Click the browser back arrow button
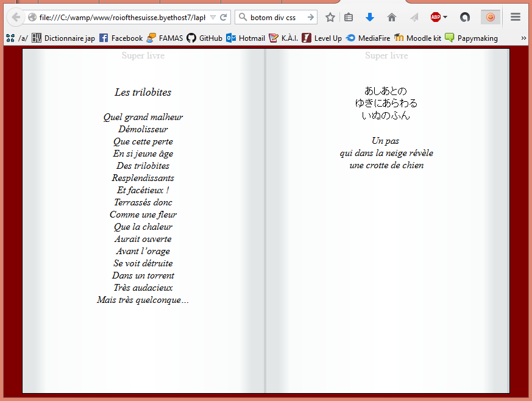This screenshot has height=401, width=532. [16, 17]
